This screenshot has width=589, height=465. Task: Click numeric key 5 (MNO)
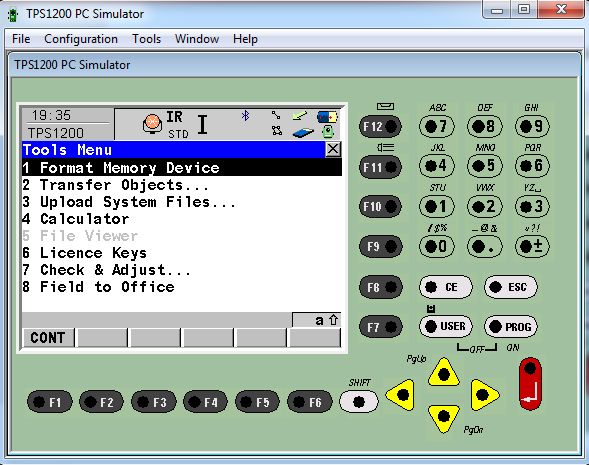484,166
